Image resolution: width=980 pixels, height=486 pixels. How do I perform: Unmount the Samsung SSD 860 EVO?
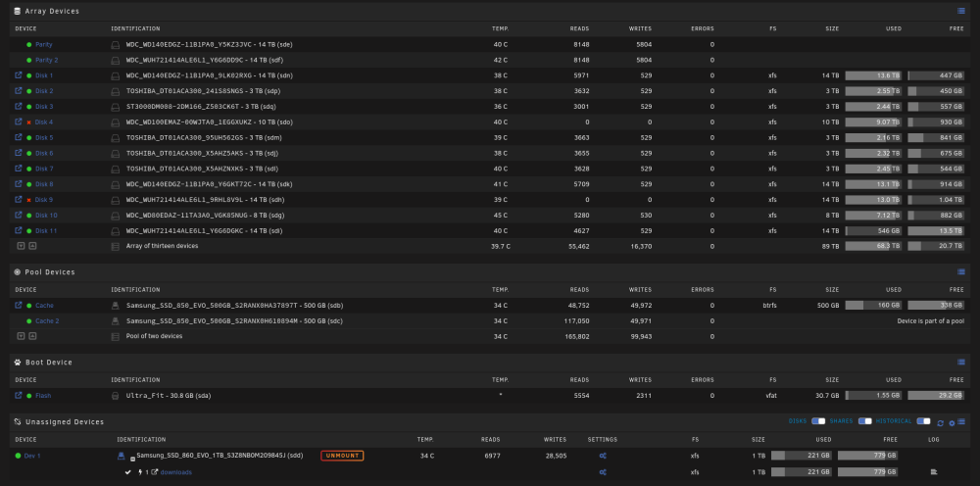coord(342,456)
